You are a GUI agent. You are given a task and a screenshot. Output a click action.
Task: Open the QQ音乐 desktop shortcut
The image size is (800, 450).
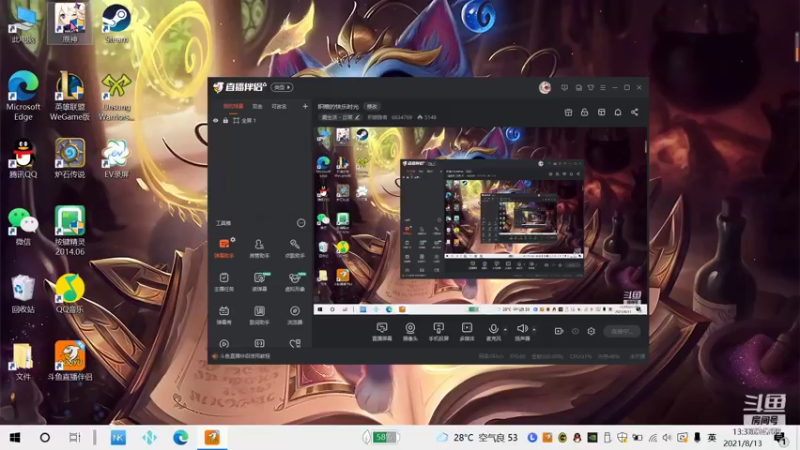pos(70,293)
